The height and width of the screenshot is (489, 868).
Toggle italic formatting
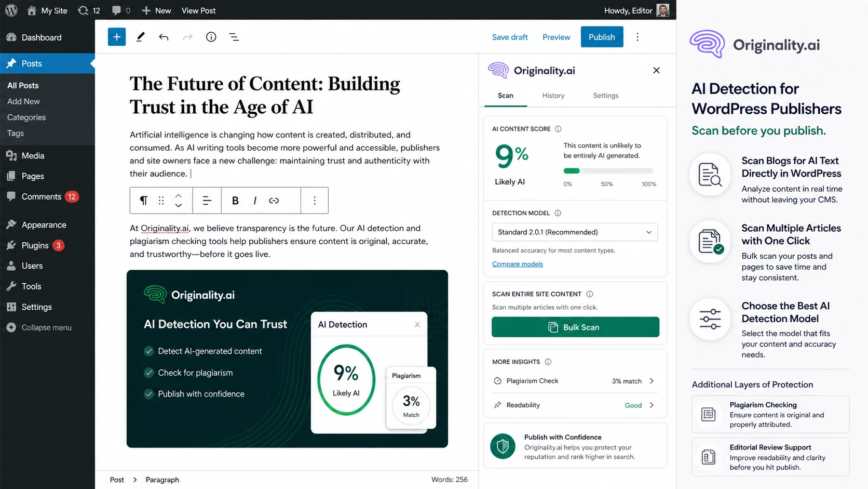(x=254, y=201)
